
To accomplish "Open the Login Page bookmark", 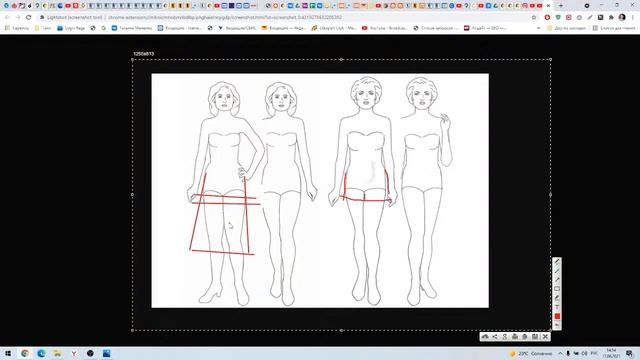I will coord(71,28).
